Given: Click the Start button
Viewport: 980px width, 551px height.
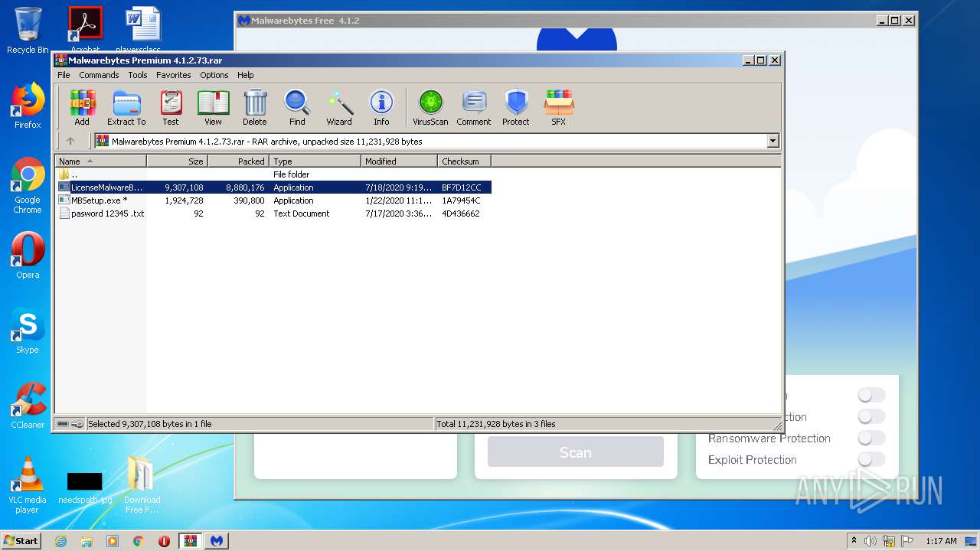Looking at the screenshot, I should [x=21, y=540].
